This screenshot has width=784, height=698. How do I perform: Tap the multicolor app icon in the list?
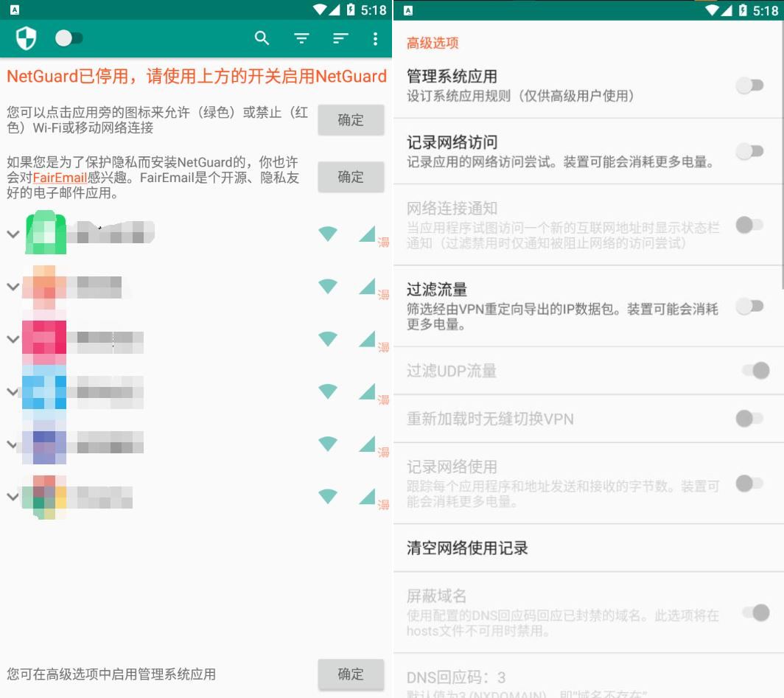pos(44,497)
